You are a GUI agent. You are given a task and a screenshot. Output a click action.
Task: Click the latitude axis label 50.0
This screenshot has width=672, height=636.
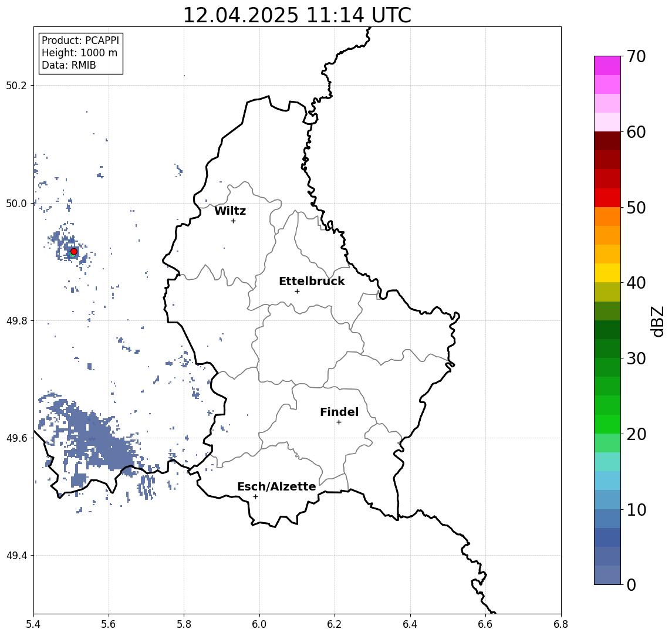(x=16, y=203)
